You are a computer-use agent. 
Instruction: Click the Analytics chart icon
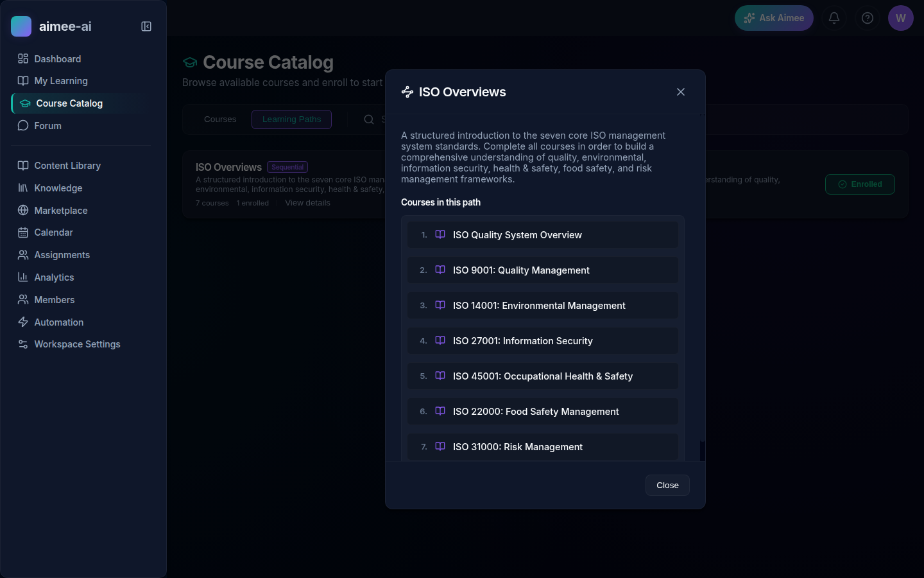(23, 277)
